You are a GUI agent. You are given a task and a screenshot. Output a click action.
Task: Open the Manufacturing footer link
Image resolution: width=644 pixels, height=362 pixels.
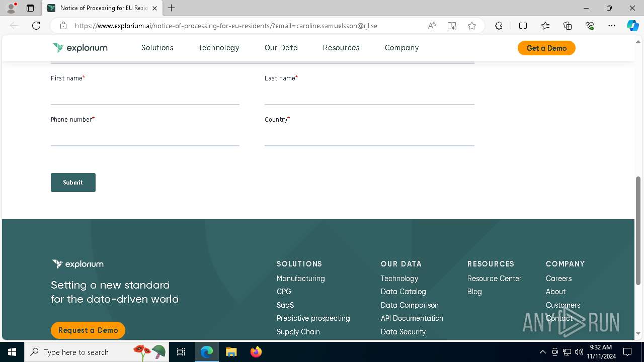pos(300,279)
